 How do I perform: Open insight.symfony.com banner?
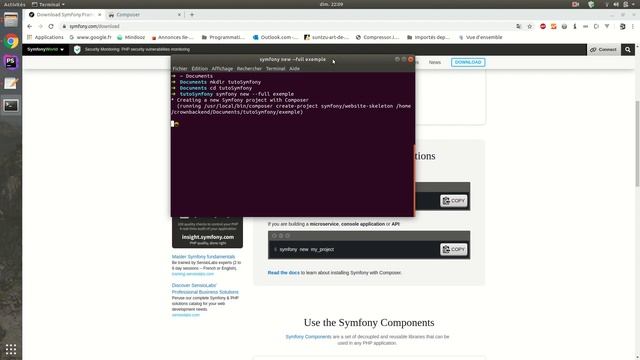pos(207,233)
